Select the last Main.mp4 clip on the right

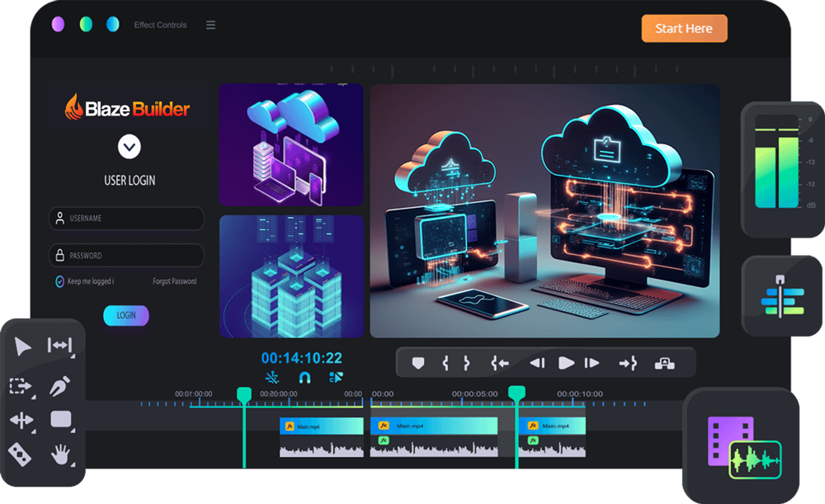[x=552, y=426]
